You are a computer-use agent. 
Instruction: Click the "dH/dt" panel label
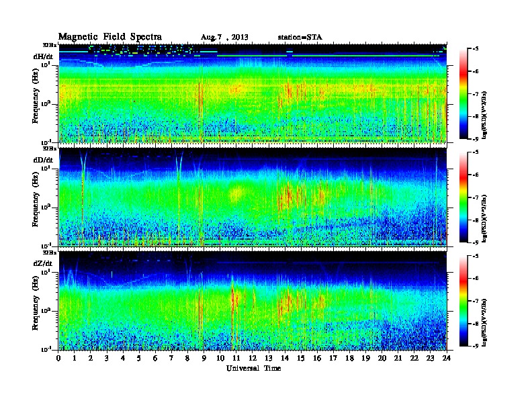click(43, 56)
